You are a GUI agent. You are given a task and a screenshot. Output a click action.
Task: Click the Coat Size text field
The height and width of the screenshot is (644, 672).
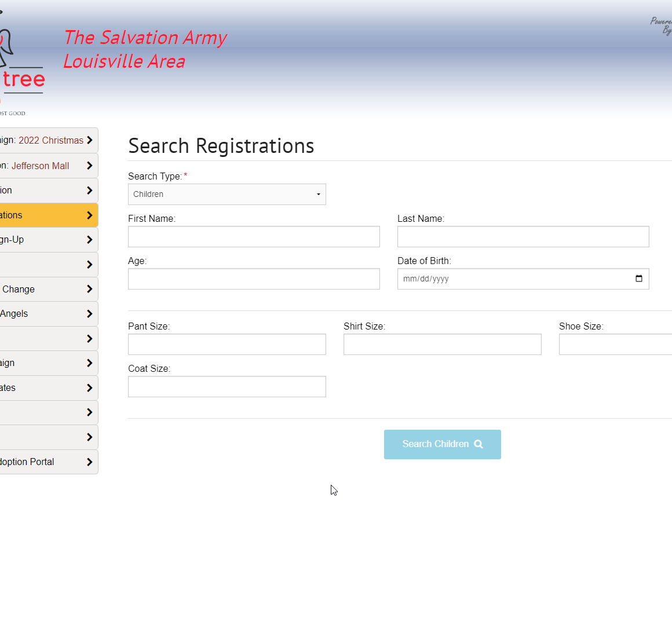coord(227,387)
